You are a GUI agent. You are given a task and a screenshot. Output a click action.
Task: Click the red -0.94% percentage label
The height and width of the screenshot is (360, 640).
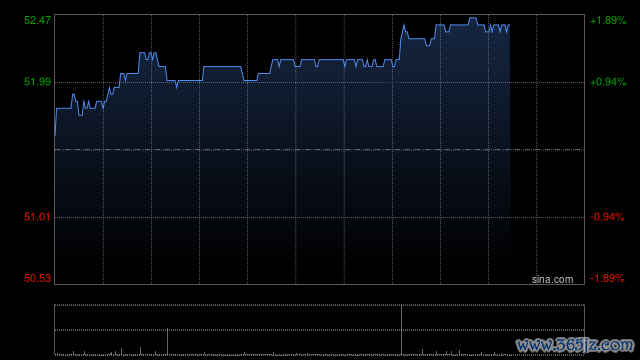[607, 217]
